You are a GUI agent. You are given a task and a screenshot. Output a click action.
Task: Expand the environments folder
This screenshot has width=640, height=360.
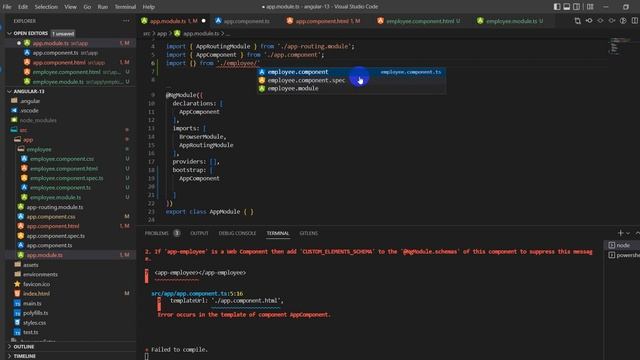[x=40, y=274]
